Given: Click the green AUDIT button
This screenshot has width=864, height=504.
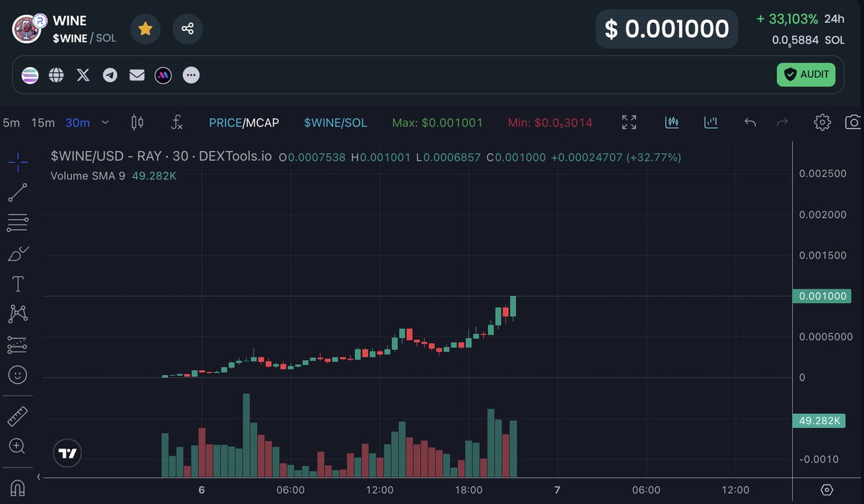Looking at the screenshot, I should pyautogui.click(x=806, y=74).
